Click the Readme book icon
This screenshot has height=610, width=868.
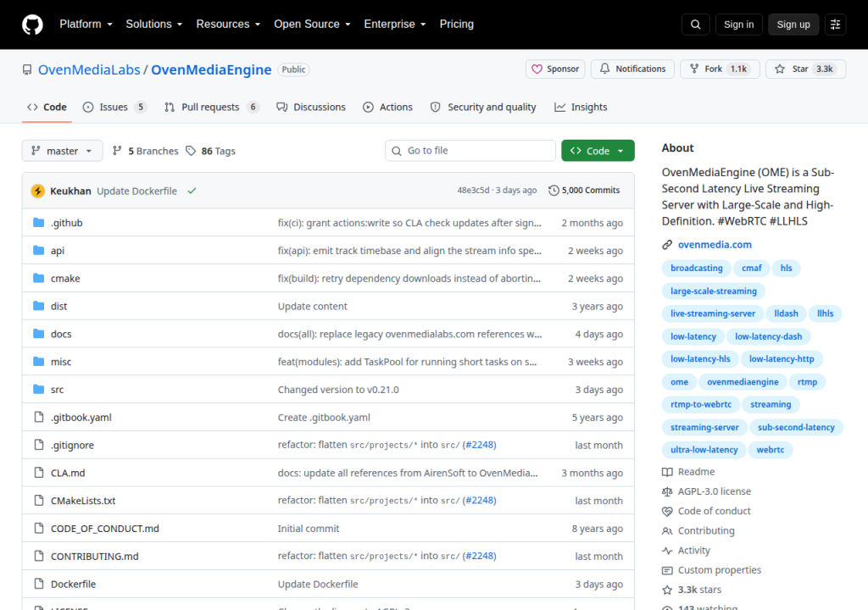click(x=667, y=472)
